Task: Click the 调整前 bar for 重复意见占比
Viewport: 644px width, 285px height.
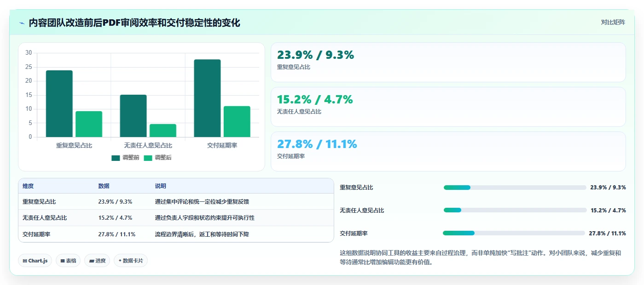Action: [59, 103]
